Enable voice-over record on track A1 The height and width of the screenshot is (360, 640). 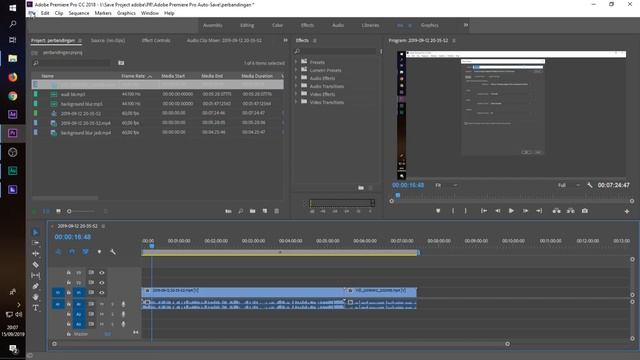pos(123,304)
